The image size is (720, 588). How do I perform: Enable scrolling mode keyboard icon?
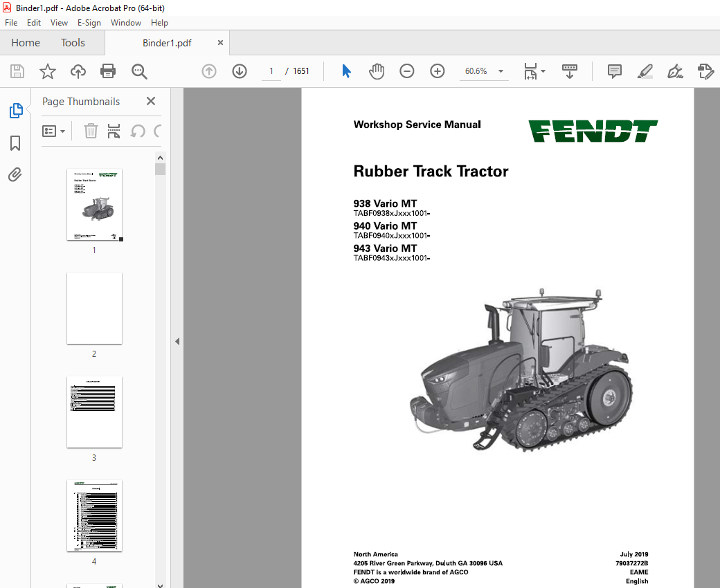click(x=569, y=71)
